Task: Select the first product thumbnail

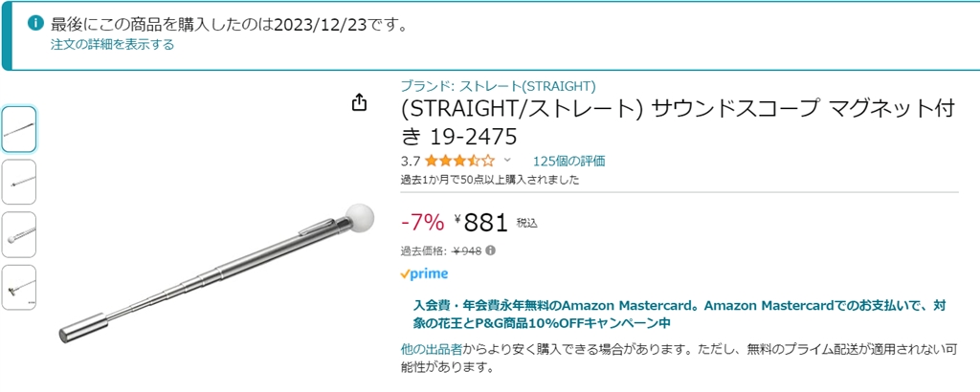Action: pos(19,130)
